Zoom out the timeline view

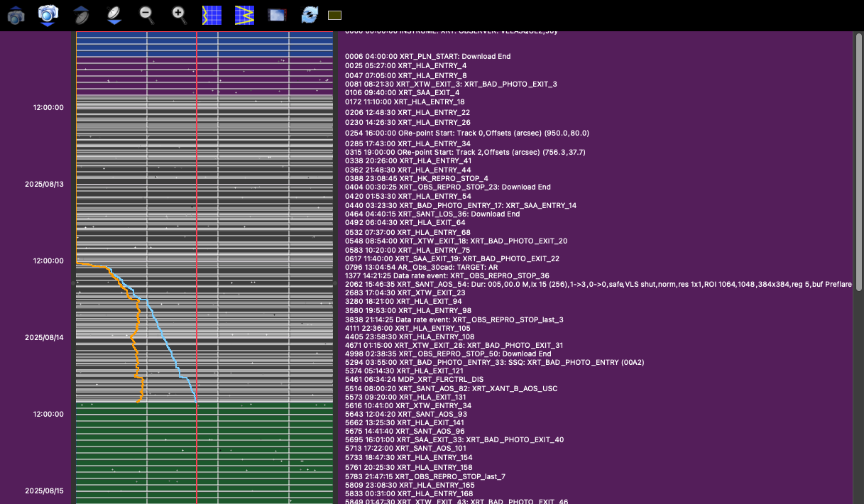(147, 14)
